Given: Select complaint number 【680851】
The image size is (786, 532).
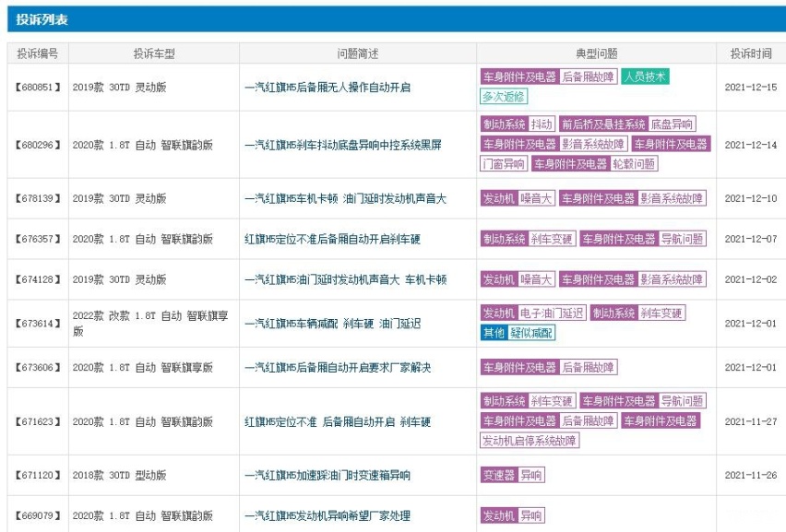Looking at the screenshot, I should pos(38,88).
